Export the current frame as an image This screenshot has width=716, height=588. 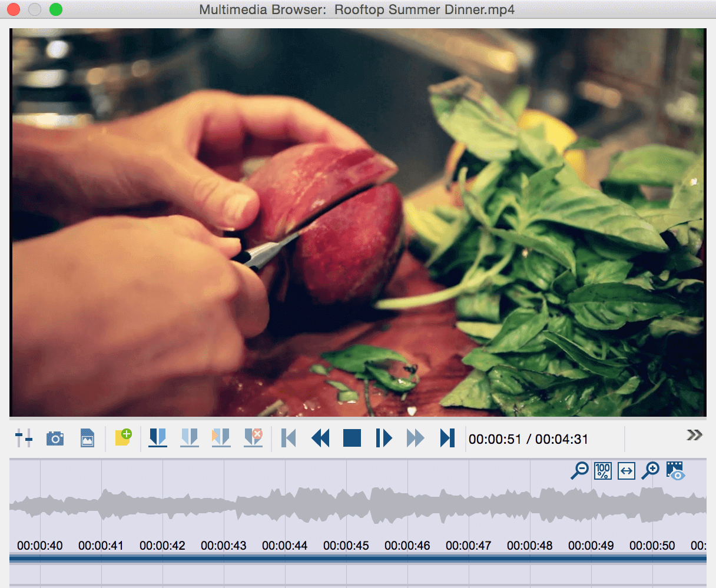(x=87, y=438)
